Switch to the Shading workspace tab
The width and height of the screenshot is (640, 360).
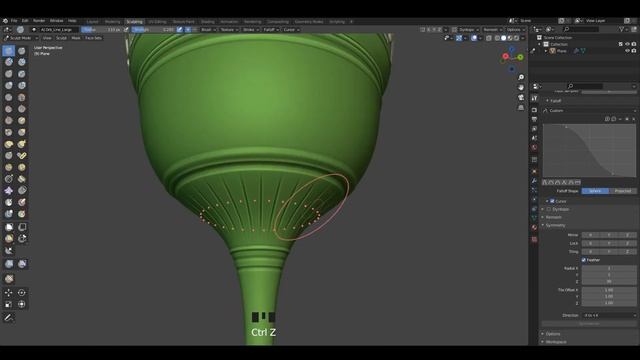coord(207,22)
